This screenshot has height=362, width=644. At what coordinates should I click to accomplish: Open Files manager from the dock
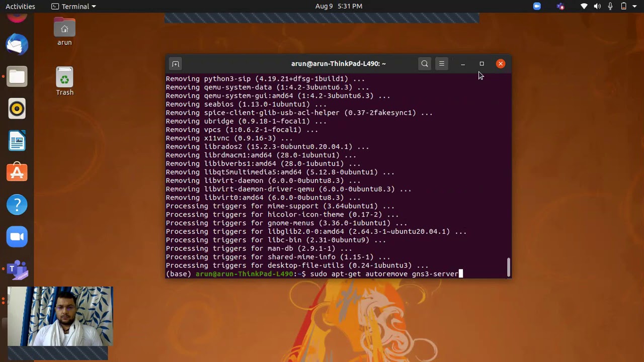click(17, 76)
